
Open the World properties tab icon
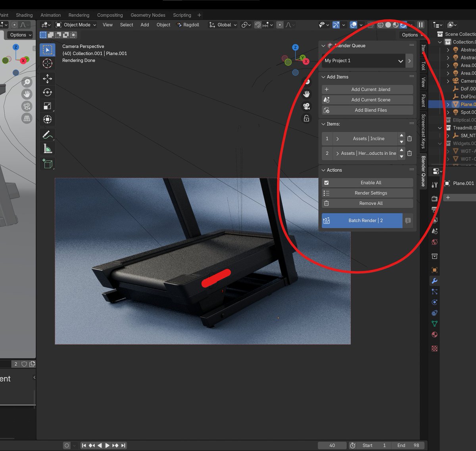434,242
